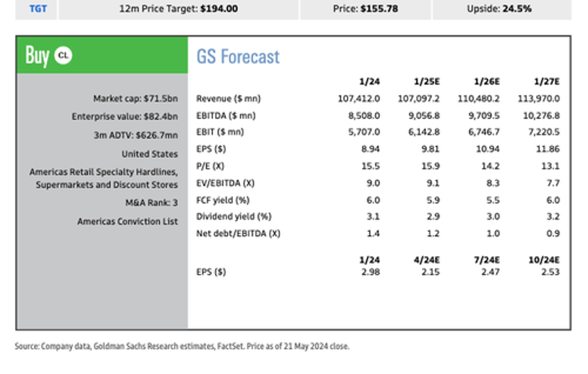Click the Net debt/EBITDA (X) row label
The width and height of the screenshot is (588, 374).
click(x=238, y=233)
